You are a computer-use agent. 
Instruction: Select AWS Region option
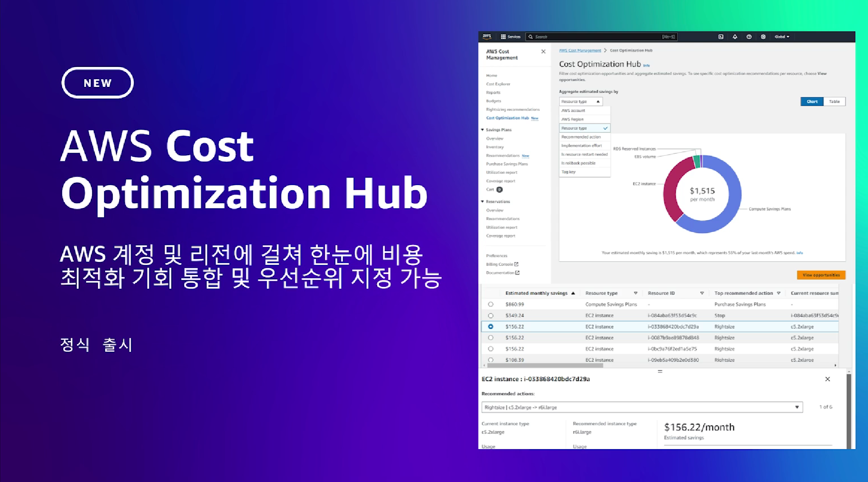tap(584, 119)
